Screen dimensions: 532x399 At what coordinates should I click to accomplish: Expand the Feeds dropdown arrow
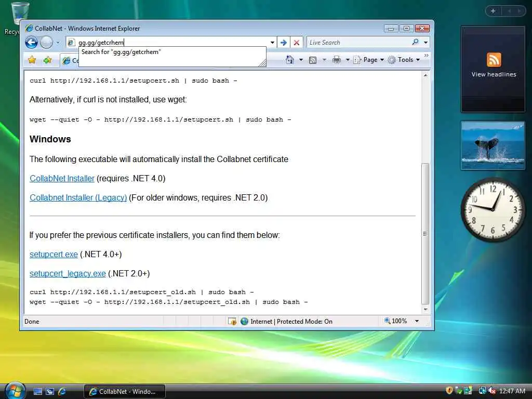click(324, 60)
